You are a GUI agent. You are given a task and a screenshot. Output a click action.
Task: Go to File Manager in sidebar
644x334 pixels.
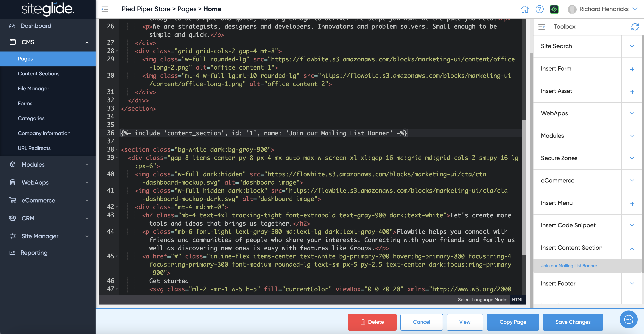[33, 89]
